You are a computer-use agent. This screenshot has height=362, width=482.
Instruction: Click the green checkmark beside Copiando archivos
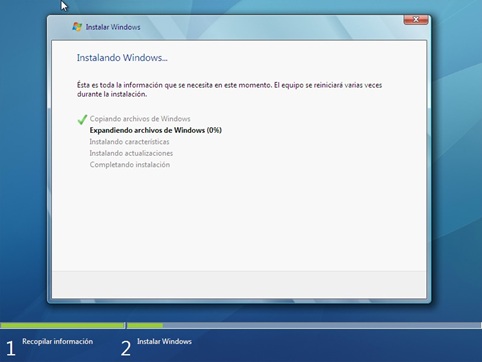point(82,119)
